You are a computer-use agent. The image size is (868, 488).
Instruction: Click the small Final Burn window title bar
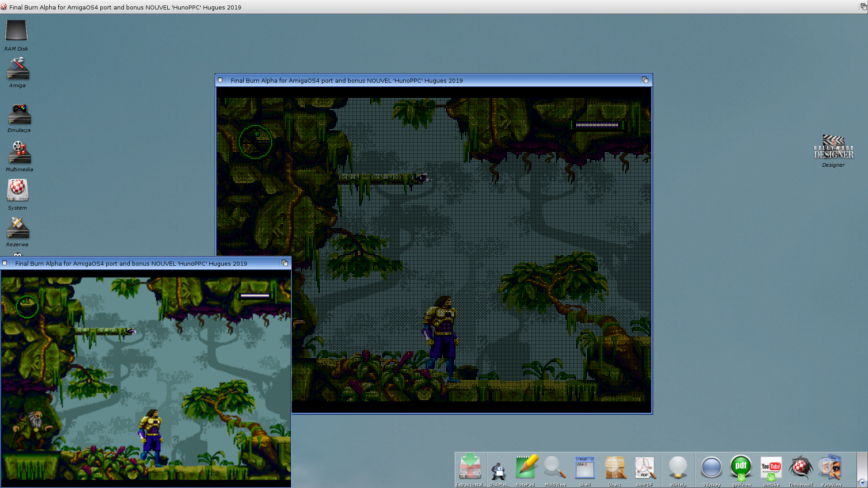pos(145,263)
